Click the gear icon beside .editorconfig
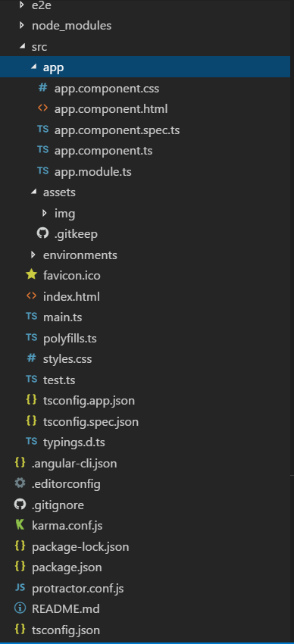Screen dimensions: 294x644 (x=20, y=483)
